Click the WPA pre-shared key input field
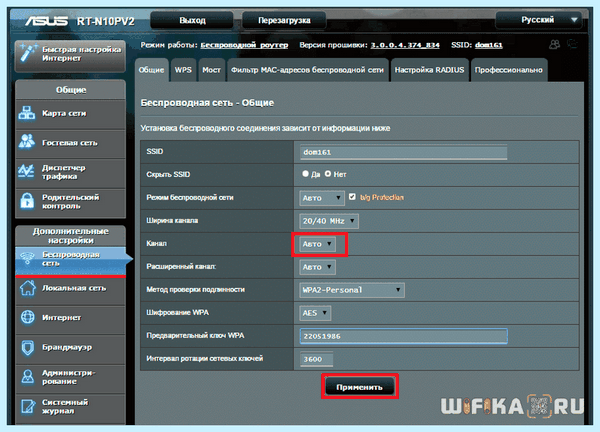This screenshot has height=432, width=600. (x=403, y=336)
